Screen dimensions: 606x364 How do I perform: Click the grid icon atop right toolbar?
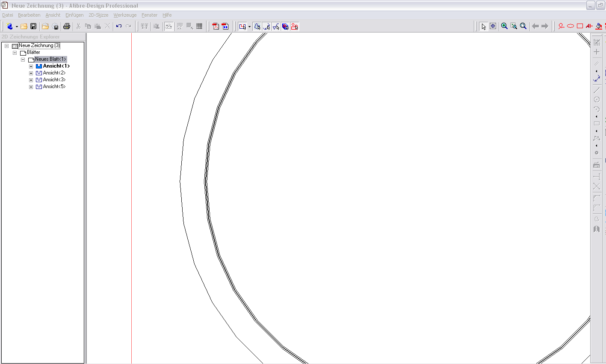point(597,42)
